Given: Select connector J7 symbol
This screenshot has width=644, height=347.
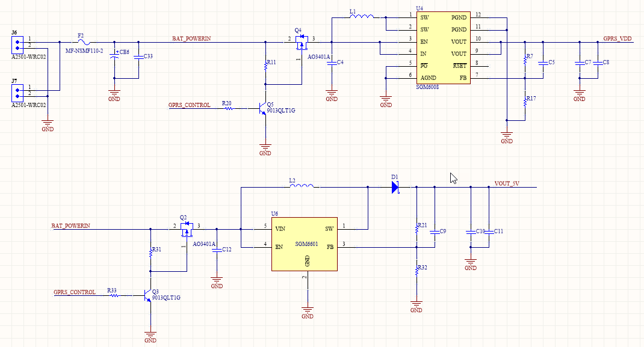Looking at the screenshot, I should (17, 93).
